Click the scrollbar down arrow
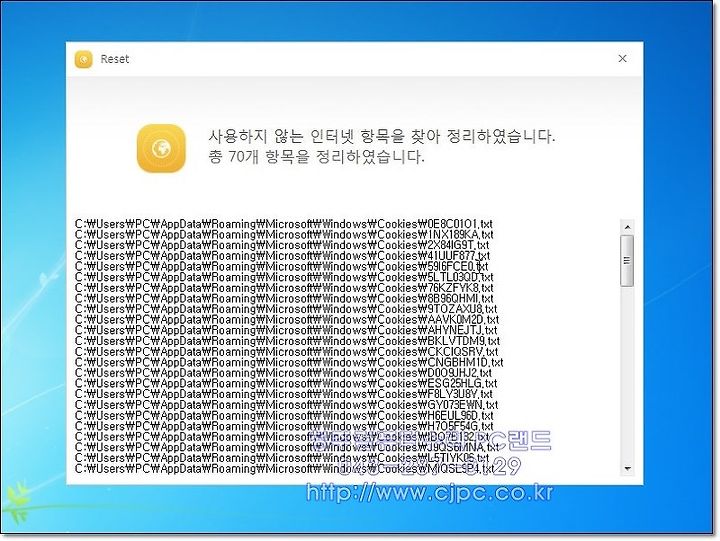Viewport: 720px width, 541px height. pos(627,469)
